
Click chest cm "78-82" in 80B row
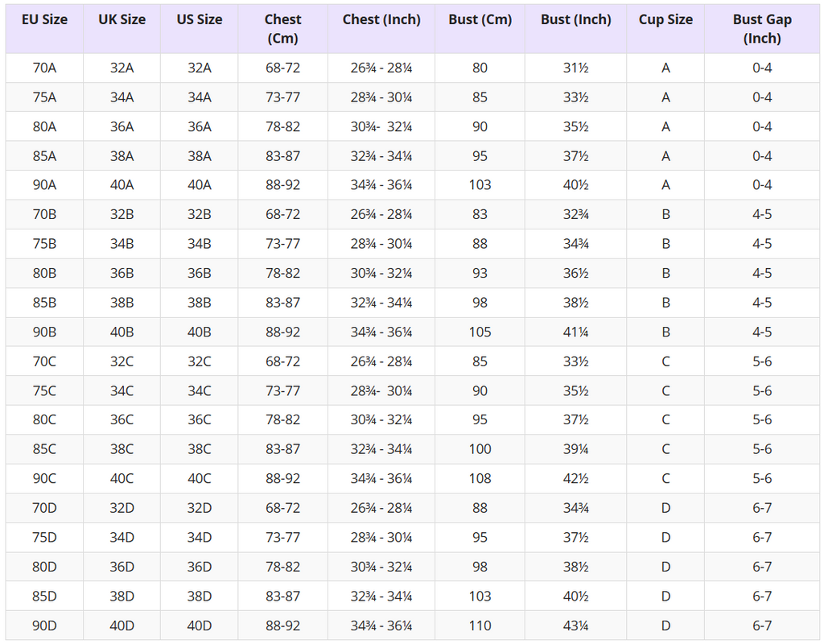tap(282, 274)
